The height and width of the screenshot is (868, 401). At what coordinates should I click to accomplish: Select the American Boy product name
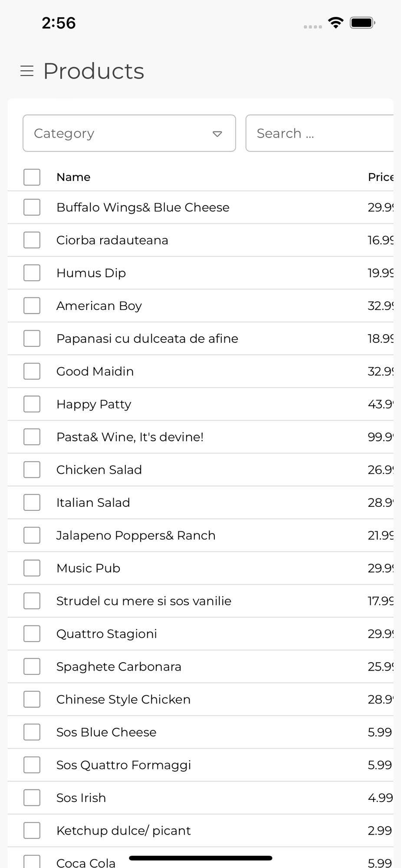tap(99, 306)
